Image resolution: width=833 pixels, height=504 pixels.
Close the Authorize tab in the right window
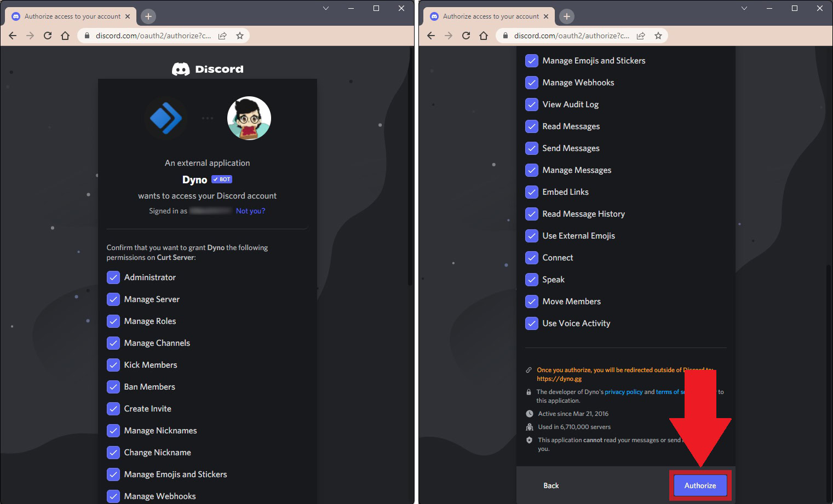click(546, 16)
